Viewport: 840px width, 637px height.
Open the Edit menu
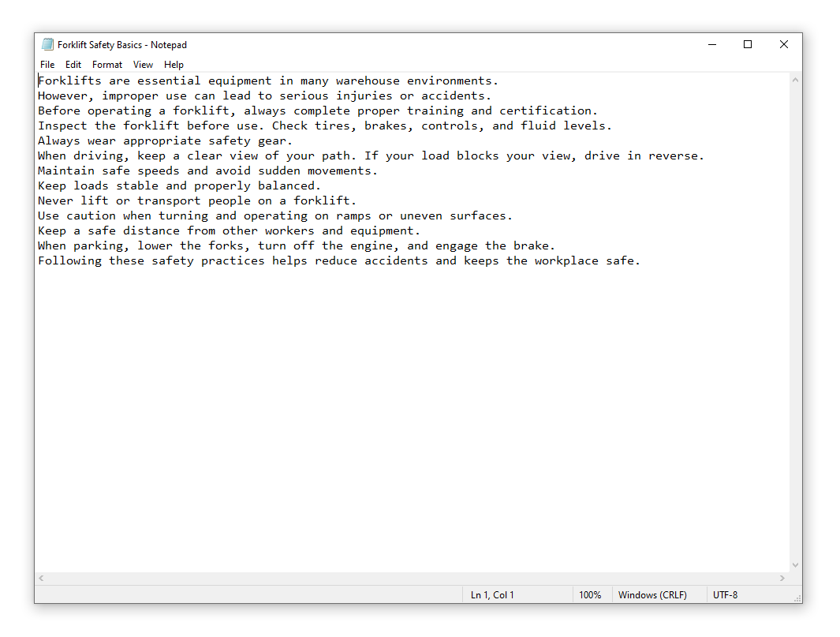click(73, 65)
